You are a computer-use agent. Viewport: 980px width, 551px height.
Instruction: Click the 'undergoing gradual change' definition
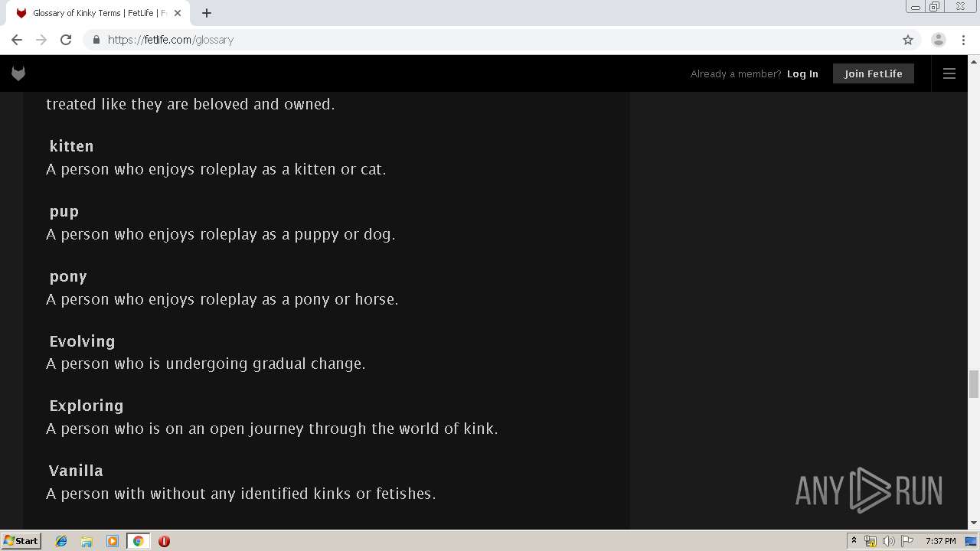(x=206, y=364)
